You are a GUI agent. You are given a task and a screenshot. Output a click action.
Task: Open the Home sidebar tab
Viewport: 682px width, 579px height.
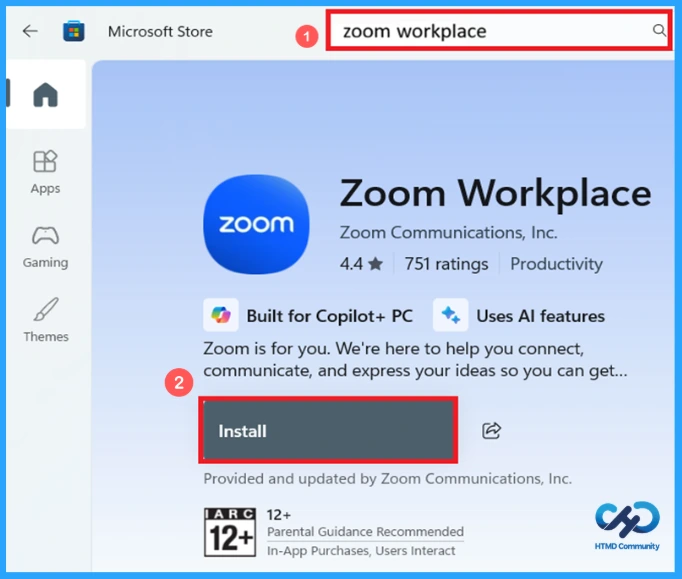[x=45, y=94]
